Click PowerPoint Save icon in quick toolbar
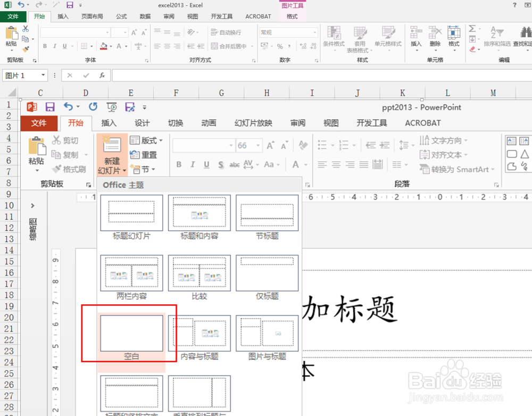The height and width of the screenshot is (416, 532). (x=50, y=107)
